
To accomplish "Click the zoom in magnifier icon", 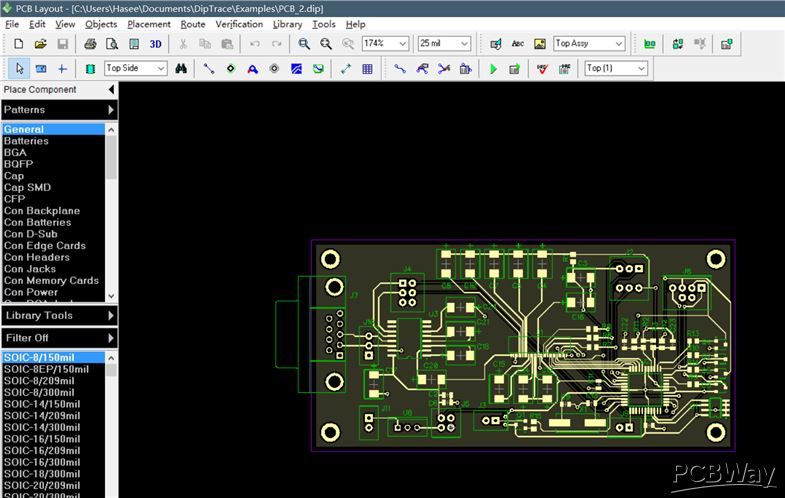I will (x=304, y=44).
